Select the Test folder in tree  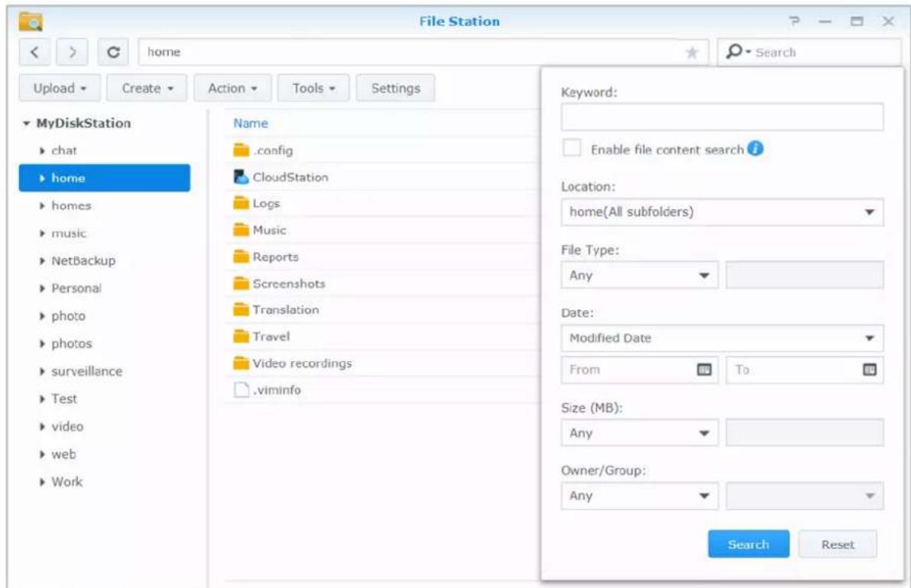tap(64, 399)
